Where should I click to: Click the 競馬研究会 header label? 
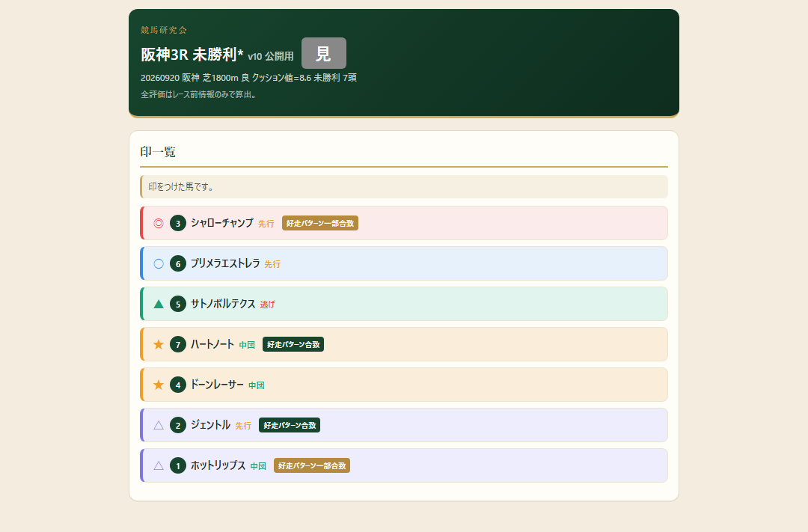[x=164, y=30]
